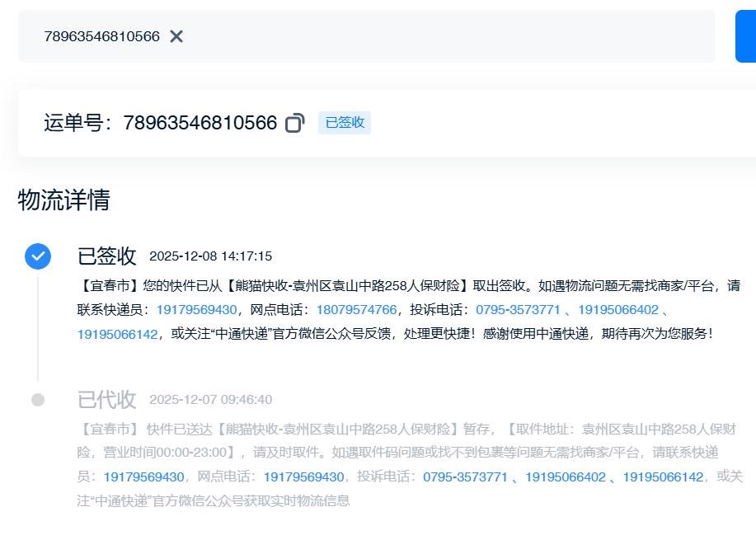
Task: Tap 19195066142 in the 已代收 entry
Action: [663, 477]
